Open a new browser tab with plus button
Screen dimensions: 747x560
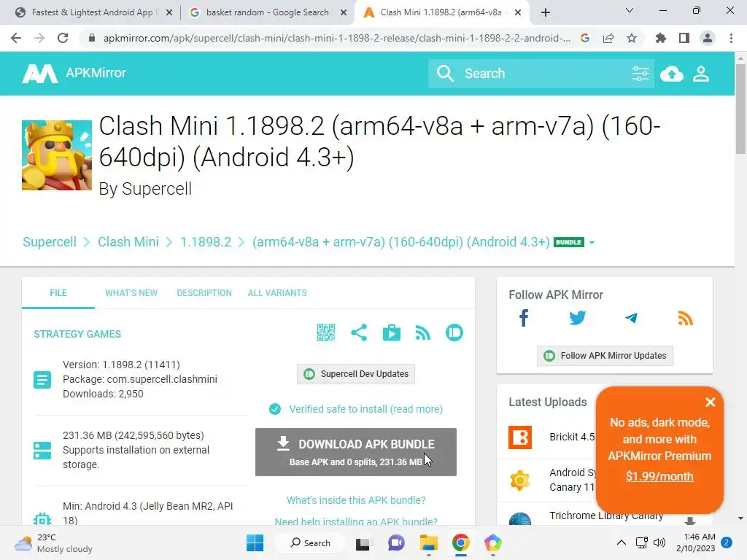pos(546,12)
